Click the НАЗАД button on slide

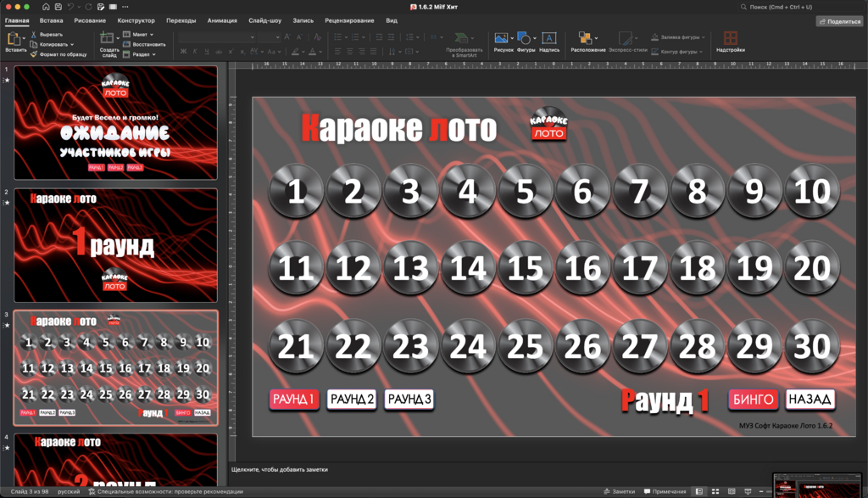click(x=810, y=400)
